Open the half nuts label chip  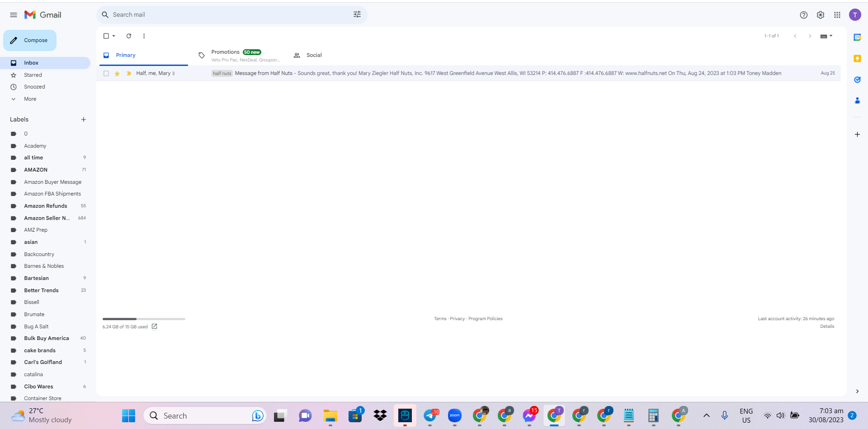(222, 73)
